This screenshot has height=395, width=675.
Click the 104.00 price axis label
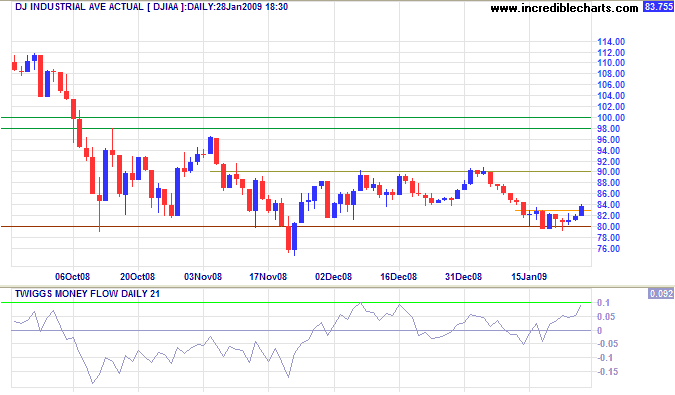[611, 96]
